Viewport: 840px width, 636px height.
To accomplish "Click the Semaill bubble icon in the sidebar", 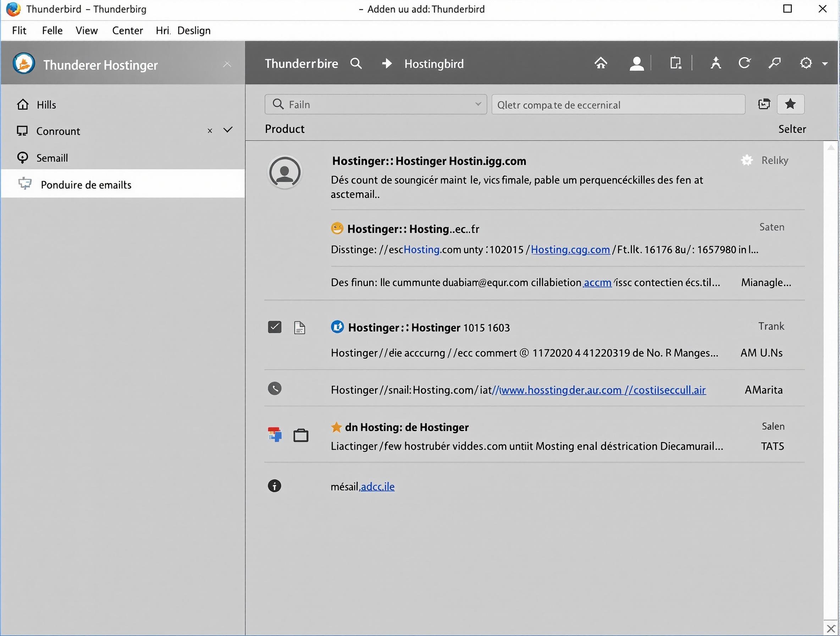I will tap(23, 158).
